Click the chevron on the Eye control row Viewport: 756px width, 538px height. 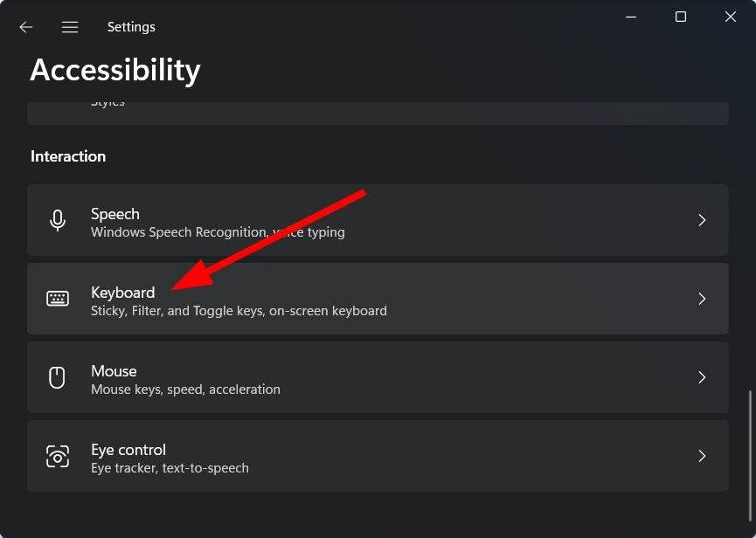click(x=702, y=456)
